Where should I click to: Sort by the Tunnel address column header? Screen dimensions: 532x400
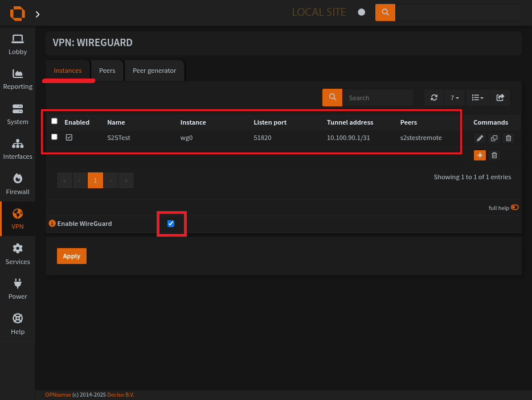(x=350, y=122)
